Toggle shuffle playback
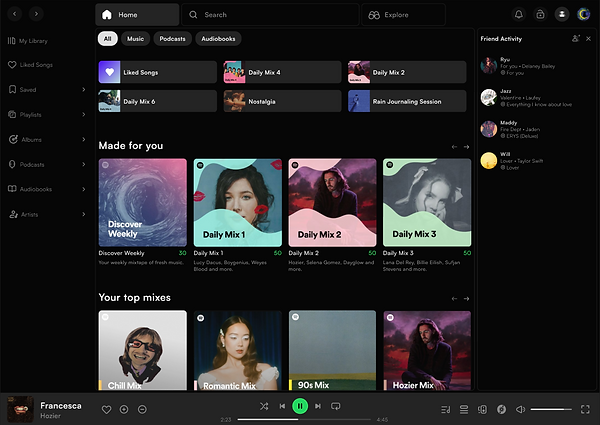 coord(264,406)
